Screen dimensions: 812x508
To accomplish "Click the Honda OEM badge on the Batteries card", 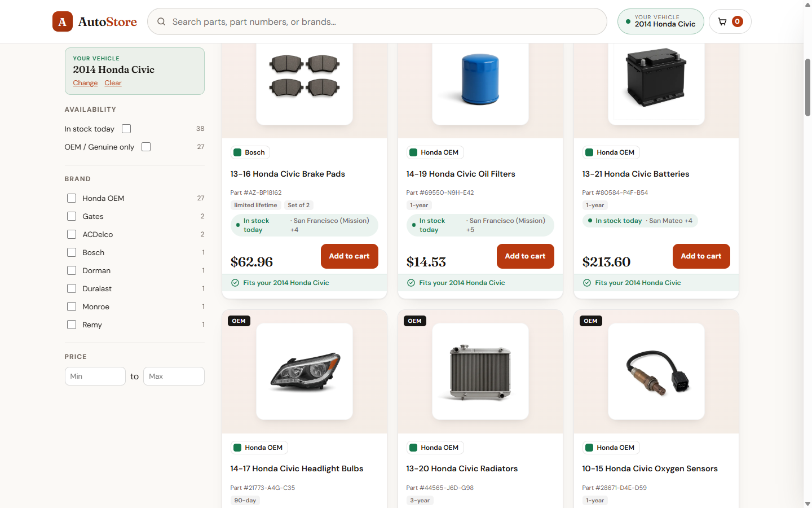I will 611,152.
